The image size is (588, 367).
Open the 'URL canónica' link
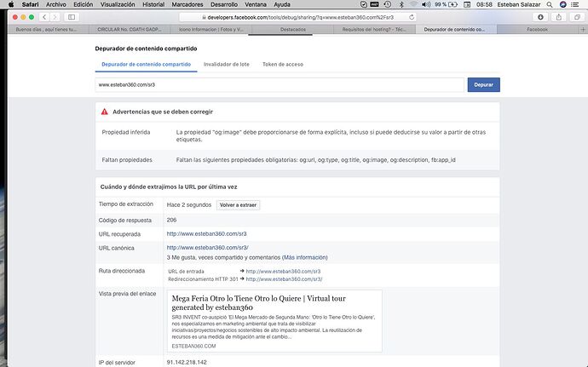coord(207,248)
